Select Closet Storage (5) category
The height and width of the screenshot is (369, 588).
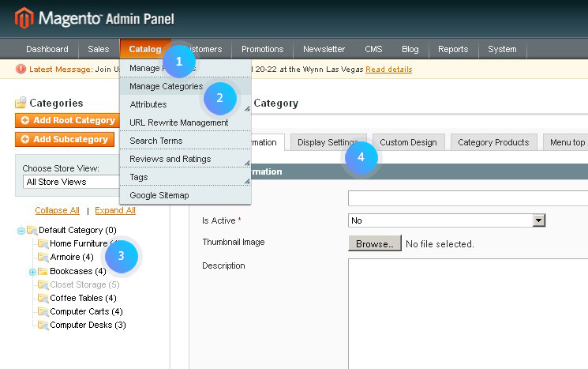pos(84,284)
